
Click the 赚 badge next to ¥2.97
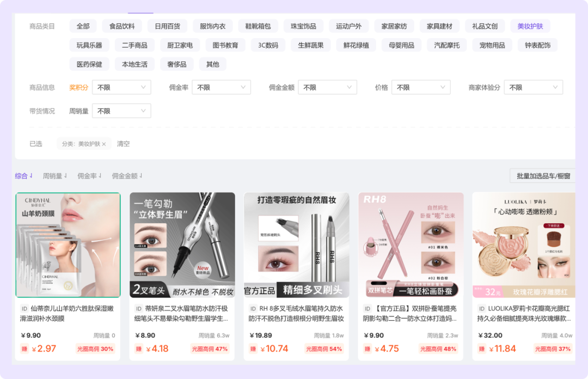click(24, 349)
